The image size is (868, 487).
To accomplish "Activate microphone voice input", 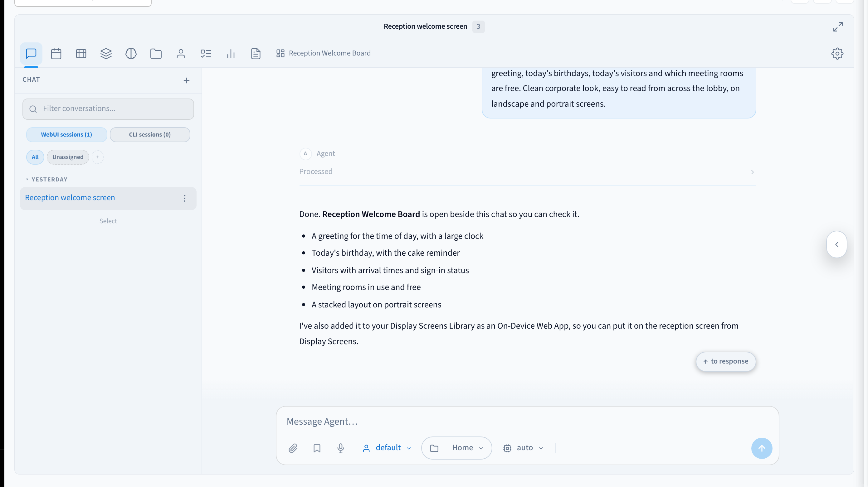I will click(x=341, y=448).
